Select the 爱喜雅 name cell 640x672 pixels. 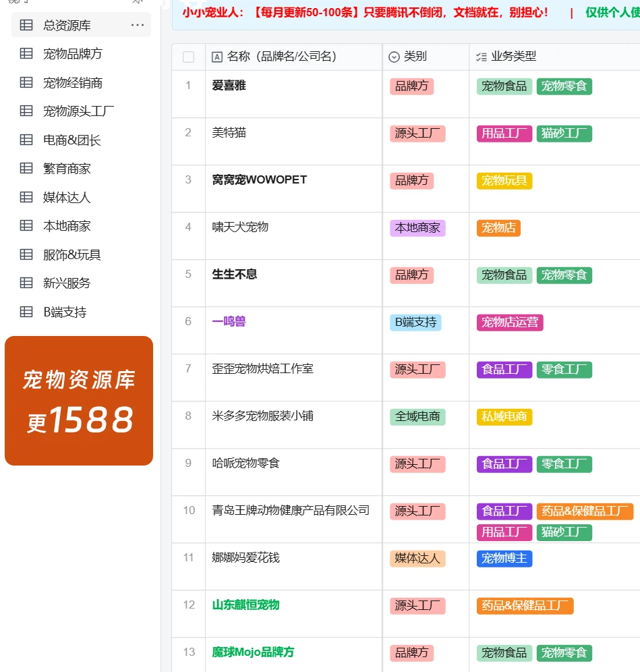[293, 94]
